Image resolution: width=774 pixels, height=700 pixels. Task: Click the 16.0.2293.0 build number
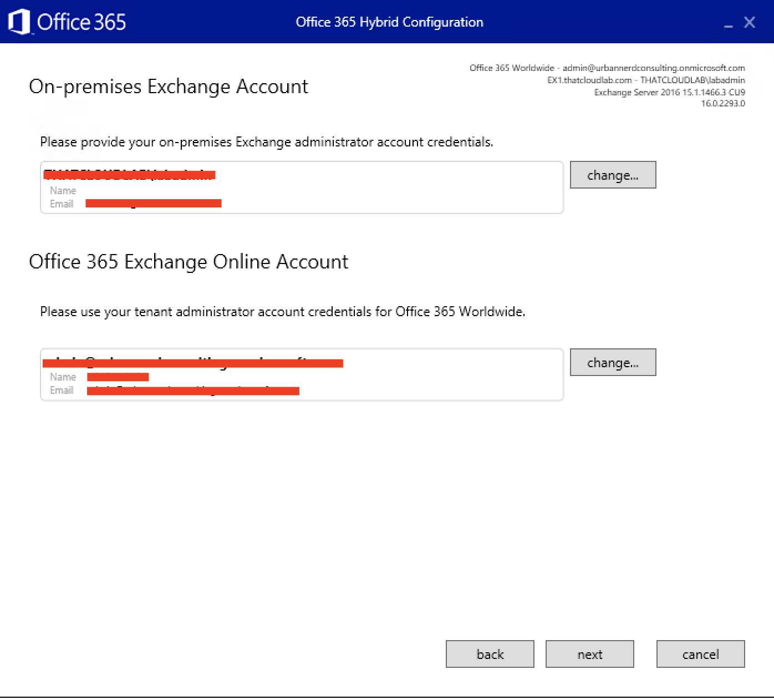[723, 103]
